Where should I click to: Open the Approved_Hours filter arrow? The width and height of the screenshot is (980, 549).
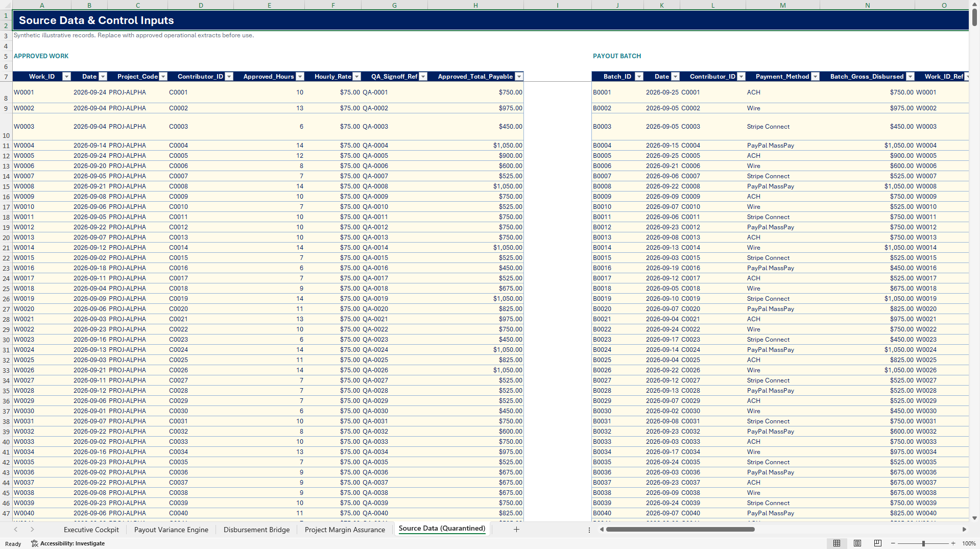300,77
